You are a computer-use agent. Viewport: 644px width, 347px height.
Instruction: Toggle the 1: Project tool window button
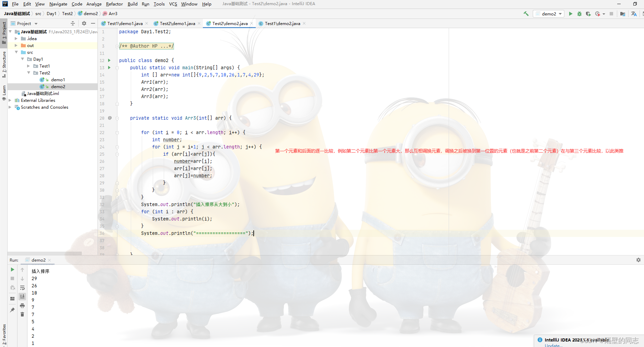[x=4, y=33]
